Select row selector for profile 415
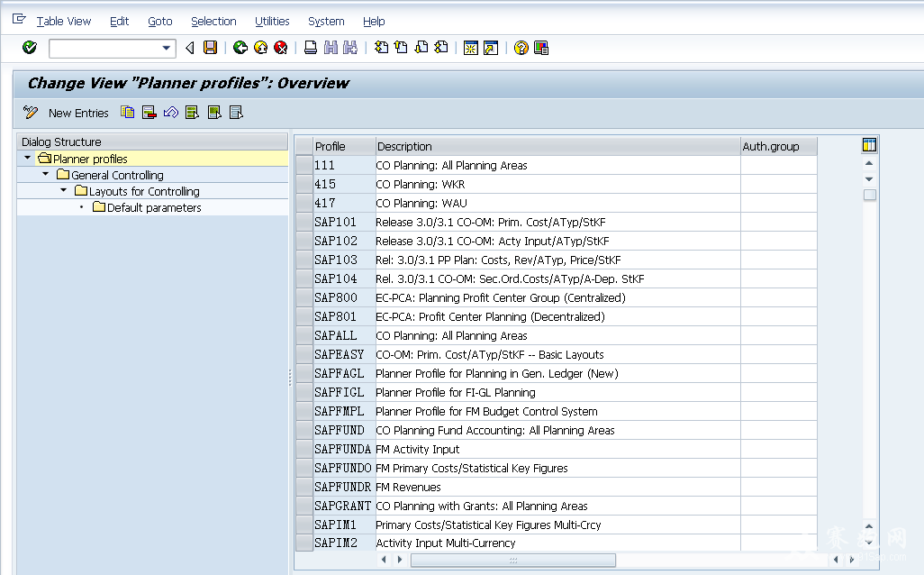The image size is (924, 575). click(x=304, y=184)
